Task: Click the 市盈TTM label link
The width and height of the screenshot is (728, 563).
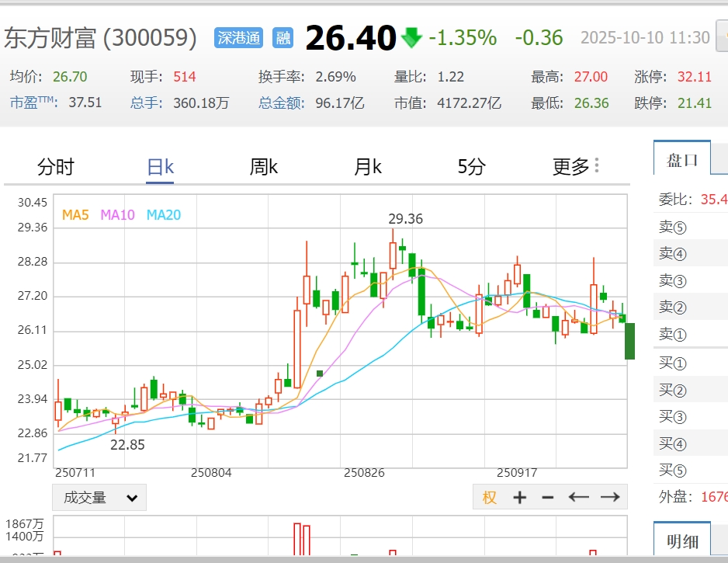Action: point(34,103)
